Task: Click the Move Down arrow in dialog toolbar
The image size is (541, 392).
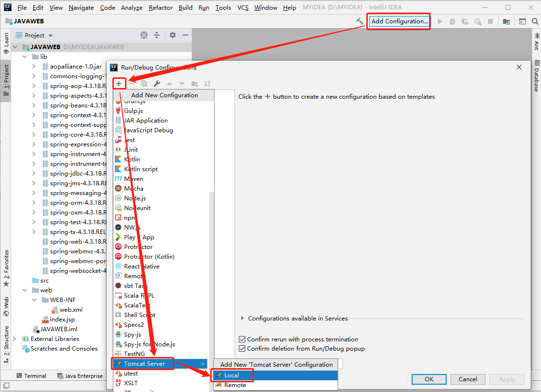Action: click(182, 84)
